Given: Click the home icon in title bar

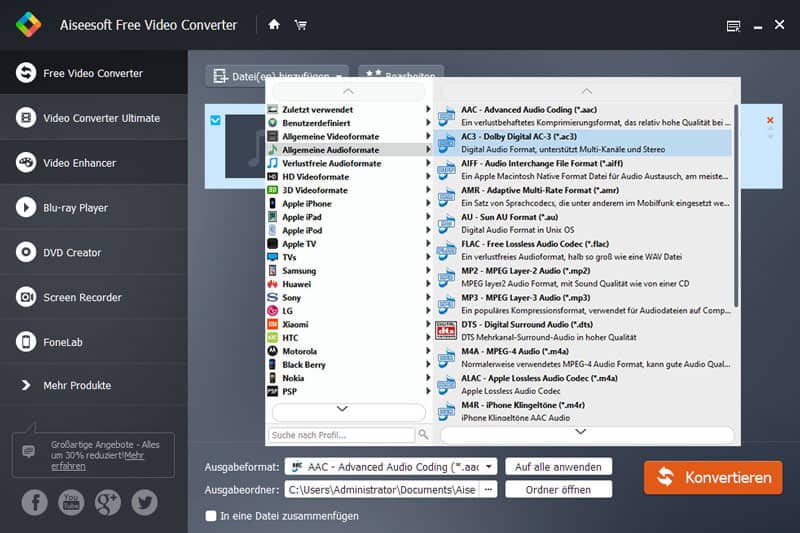Looking at the screenshot, I should coord(274,24).
